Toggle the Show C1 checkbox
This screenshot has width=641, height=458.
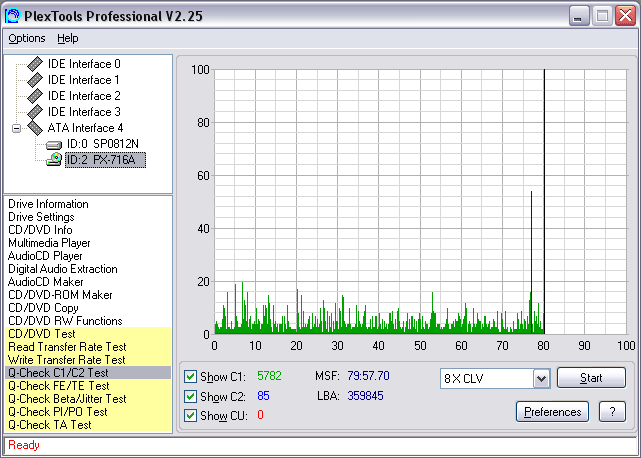pyautogui.click(x=190, y=376)
